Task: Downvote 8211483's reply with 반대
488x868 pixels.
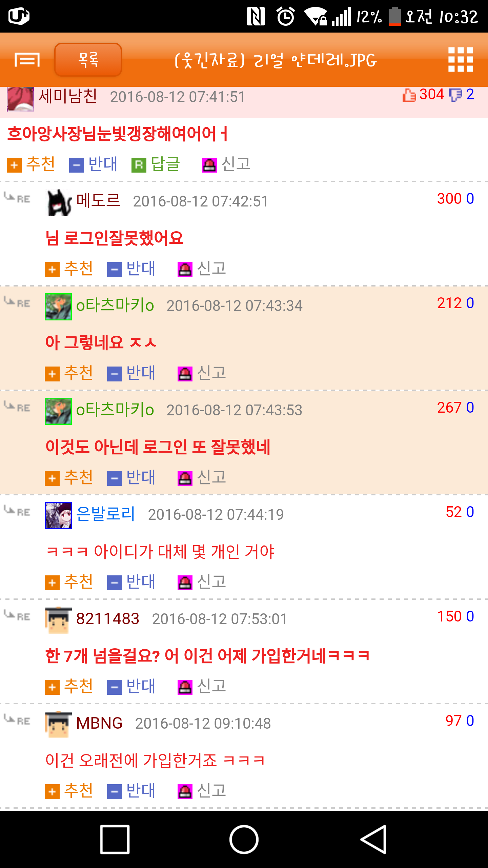Action: pyautogui.click(x=131, y=687)
